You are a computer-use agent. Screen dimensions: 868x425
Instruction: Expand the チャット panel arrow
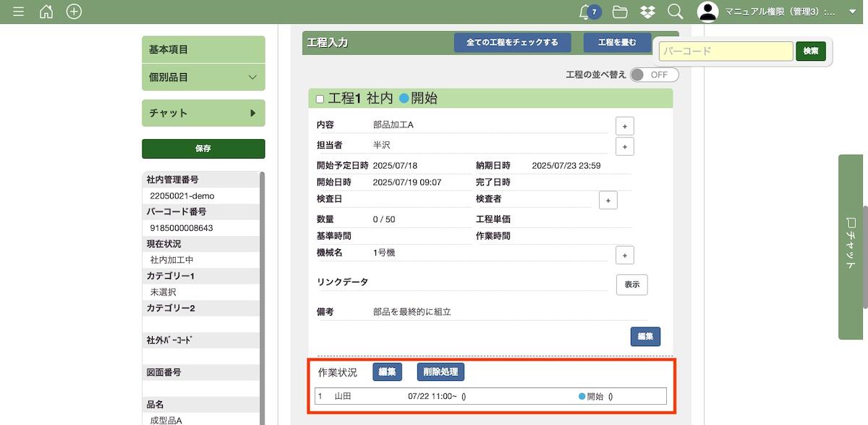click(252, 113)
